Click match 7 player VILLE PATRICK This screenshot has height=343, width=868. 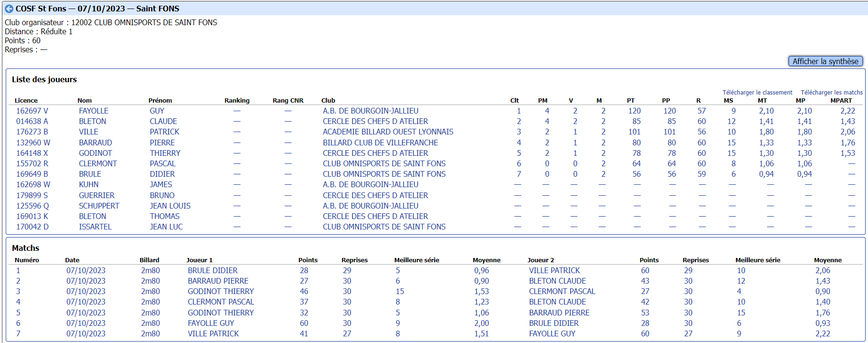(x=213, y=333)
